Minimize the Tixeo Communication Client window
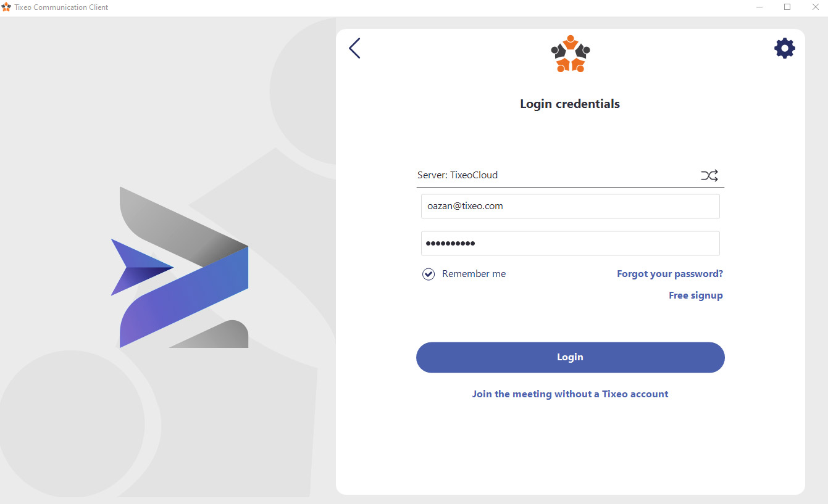Image resolution: width=828 pixels, height=504 pixels. [759, 7]
